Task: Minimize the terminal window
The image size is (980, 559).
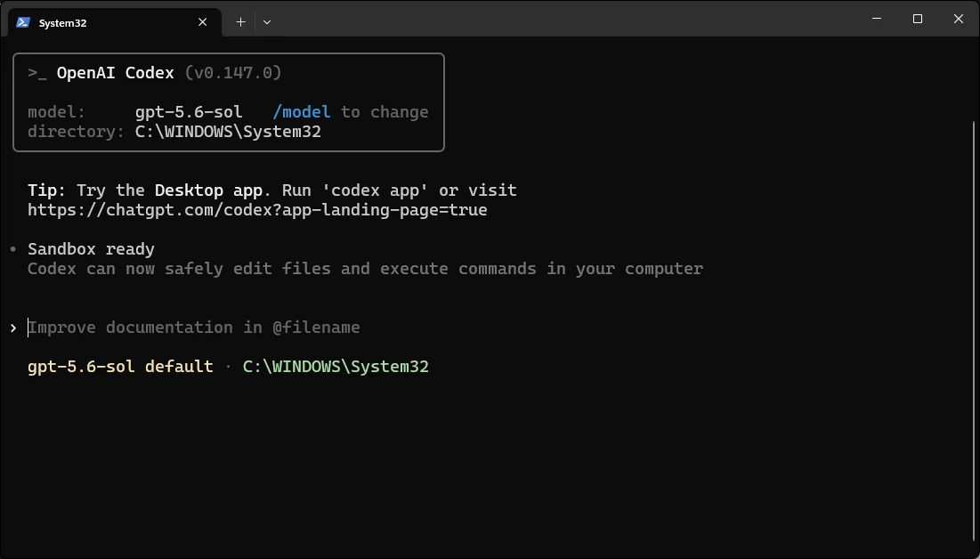Action: (x=877, y=19)
